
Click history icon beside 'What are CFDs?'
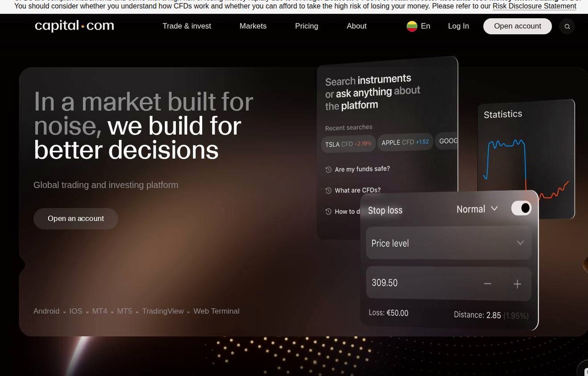[x=328, y=191]
